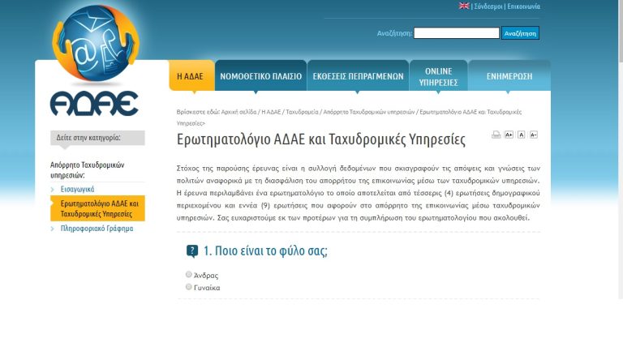Click the Αναζήτηση search button
The image size is (623, 364).
[520, 33]
